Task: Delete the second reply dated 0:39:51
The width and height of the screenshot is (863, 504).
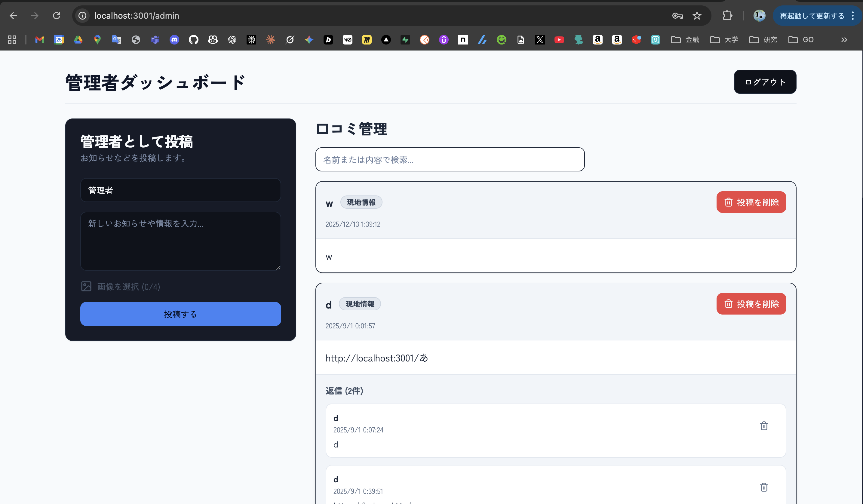Action: click(764, 487)
